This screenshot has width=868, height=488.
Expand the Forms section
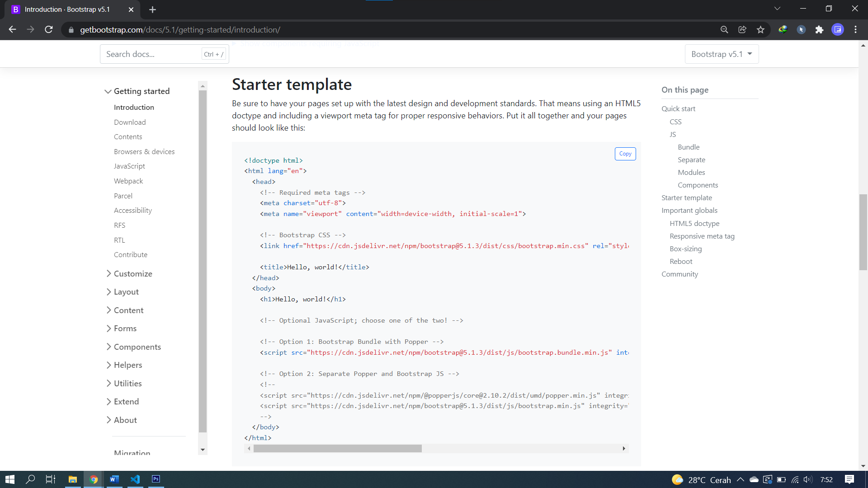click(x=121, y=328)
